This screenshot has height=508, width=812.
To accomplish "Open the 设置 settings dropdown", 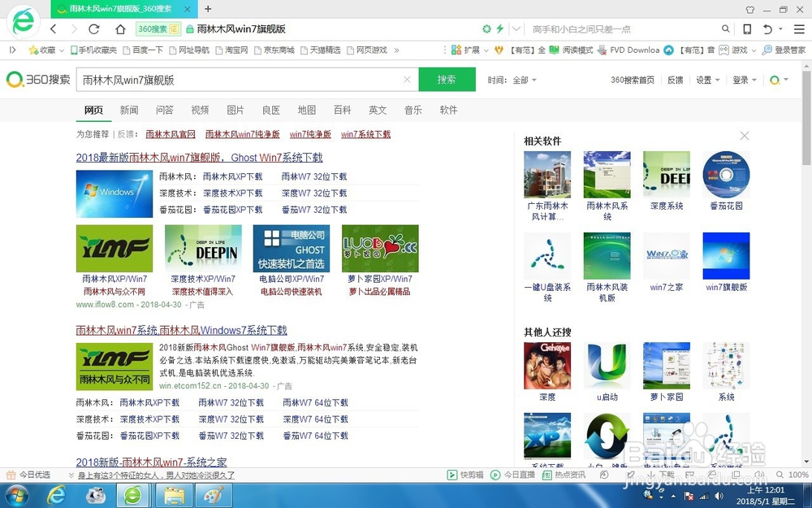I will point(705,80).
